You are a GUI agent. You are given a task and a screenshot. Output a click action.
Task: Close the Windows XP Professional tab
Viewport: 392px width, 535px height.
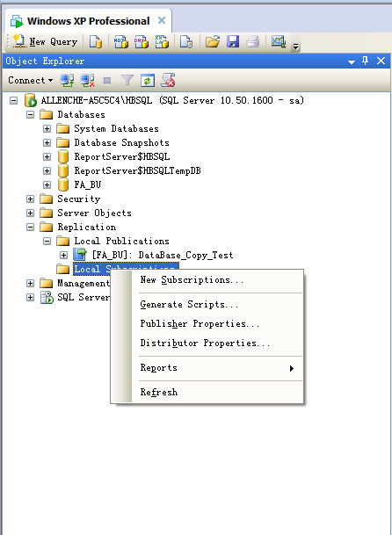[x=162, y=20]
